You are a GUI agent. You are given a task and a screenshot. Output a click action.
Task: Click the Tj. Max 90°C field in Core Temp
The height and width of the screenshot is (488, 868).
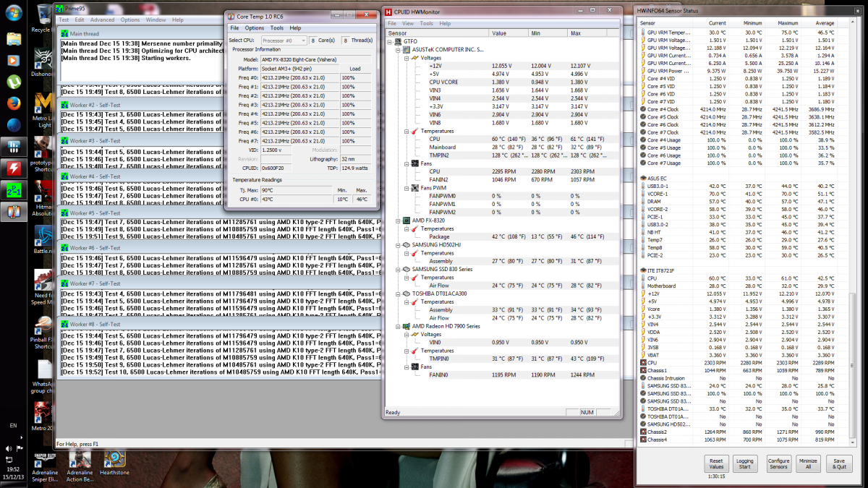(295, 190)
